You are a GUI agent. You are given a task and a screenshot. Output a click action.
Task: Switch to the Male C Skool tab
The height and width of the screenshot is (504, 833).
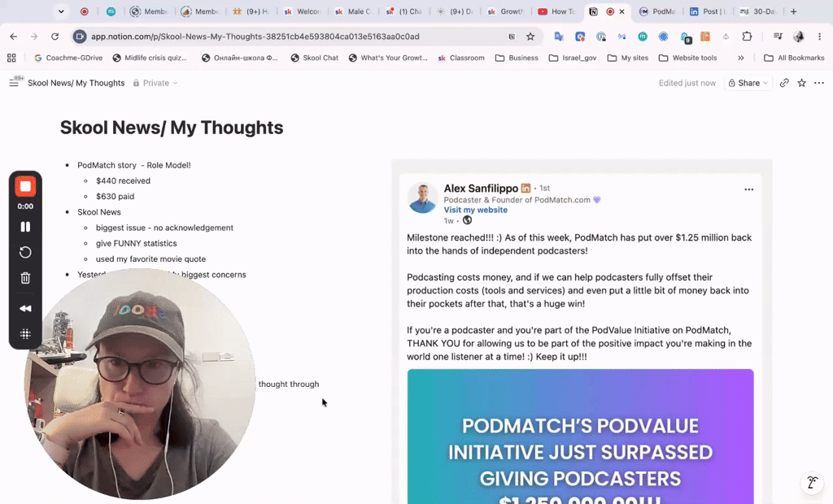point(353,11)
